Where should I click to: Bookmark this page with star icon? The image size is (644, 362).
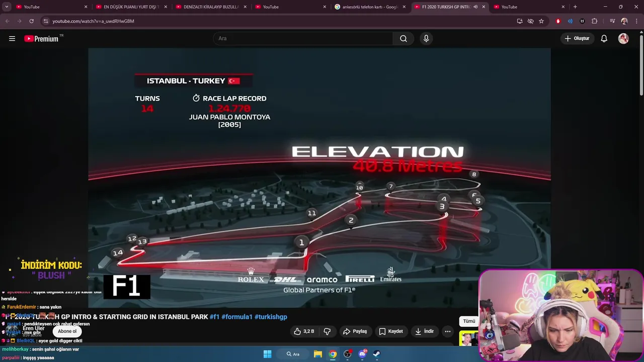(541, 21)
